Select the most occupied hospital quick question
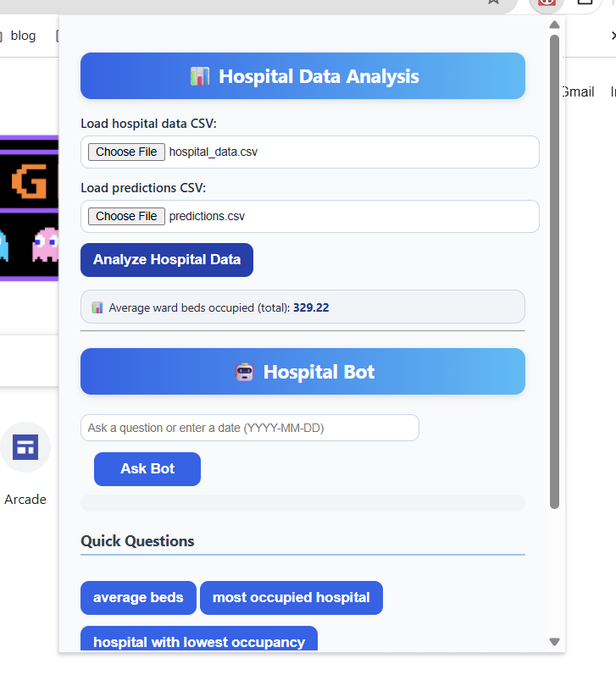This screenshot has width=616, height=686. click(x=291, y=598)
